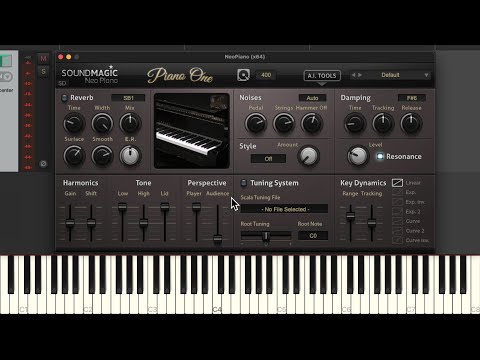Go to next preset with right arrow

(x=360, y=75)
